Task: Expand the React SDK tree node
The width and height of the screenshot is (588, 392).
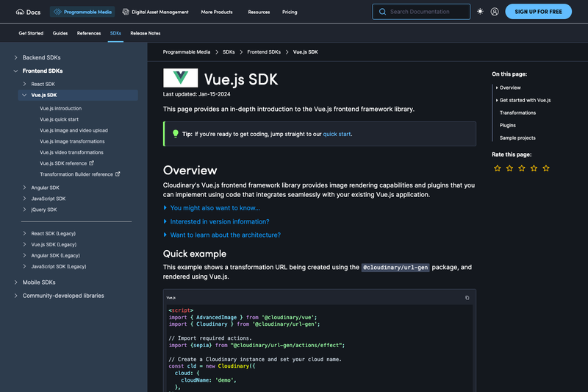Action: [24, 84]
